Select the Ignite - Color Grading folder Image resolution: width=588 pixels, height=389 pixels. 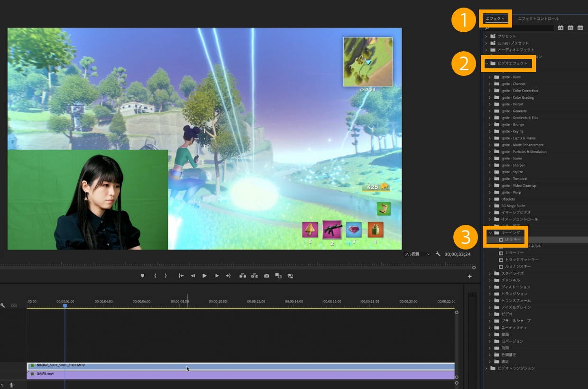(x=517, y=97)
